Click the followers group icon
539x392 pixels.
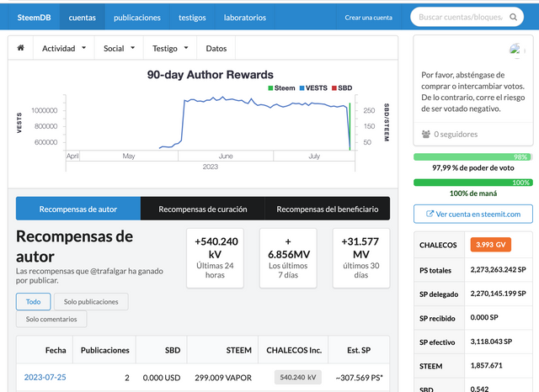pos(426,135)
